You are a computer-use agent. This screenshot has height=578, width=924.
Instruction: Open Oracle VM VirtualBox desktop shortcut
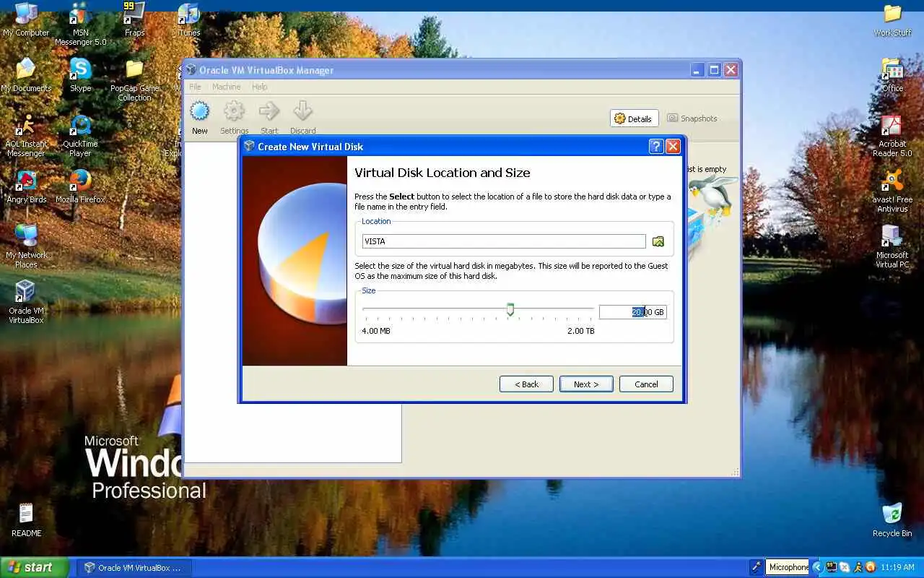pos(26,302)
